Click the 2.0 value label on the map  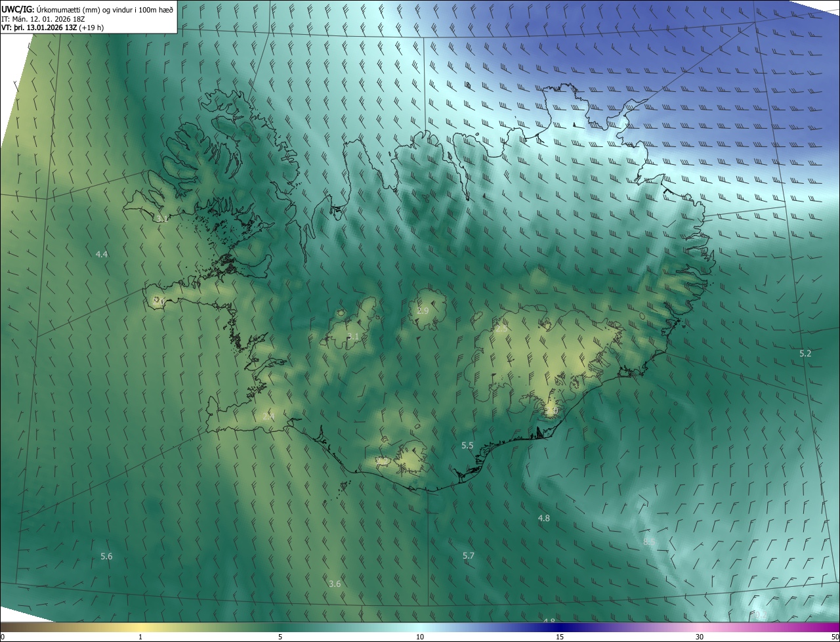[551, 411]
